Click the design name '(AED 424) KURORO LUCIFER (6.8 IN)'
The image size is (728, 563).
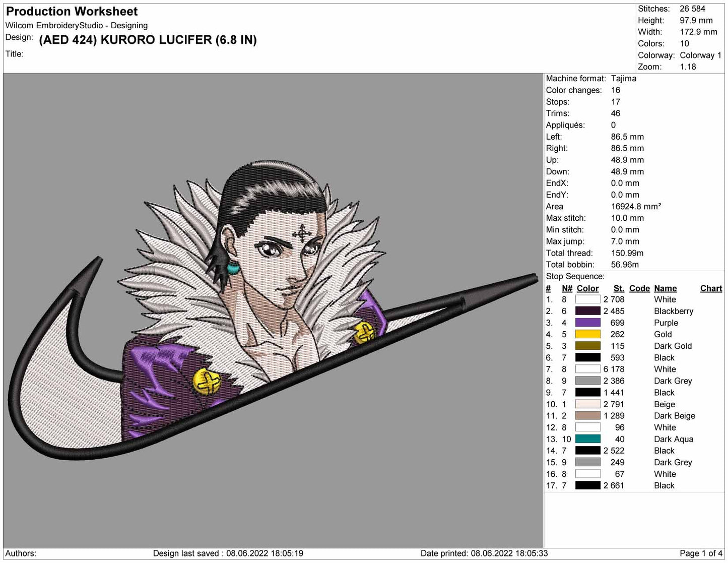(148, 40)
